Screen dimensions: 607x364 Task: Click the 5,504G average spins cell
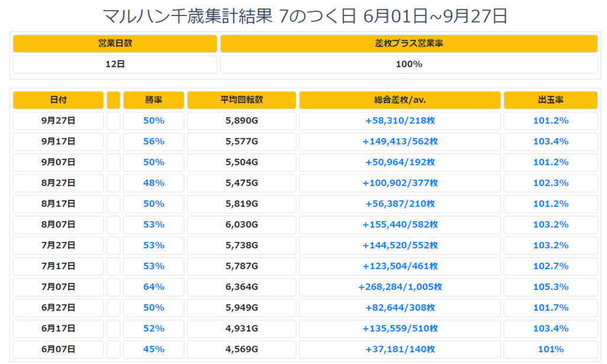pyautogui.click(x=242, y=162)
